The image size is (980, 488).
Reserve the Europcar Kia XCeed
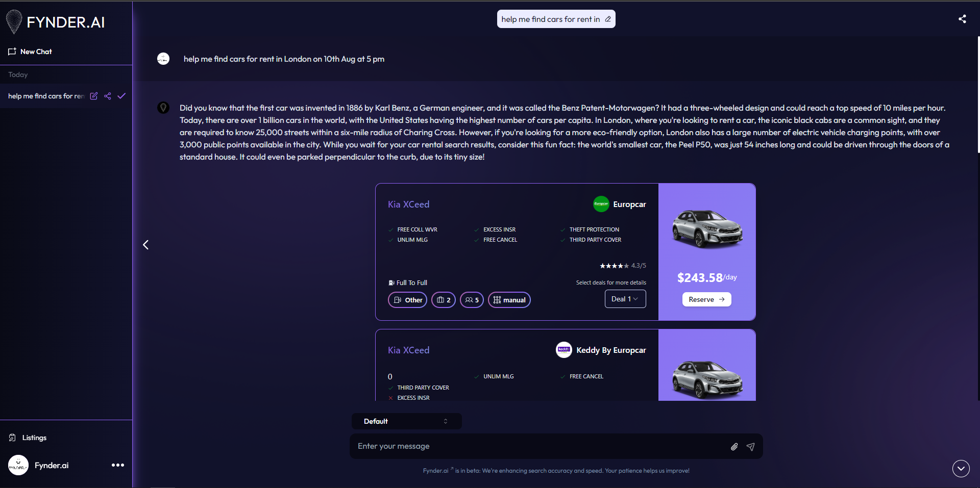click(706, 299)
